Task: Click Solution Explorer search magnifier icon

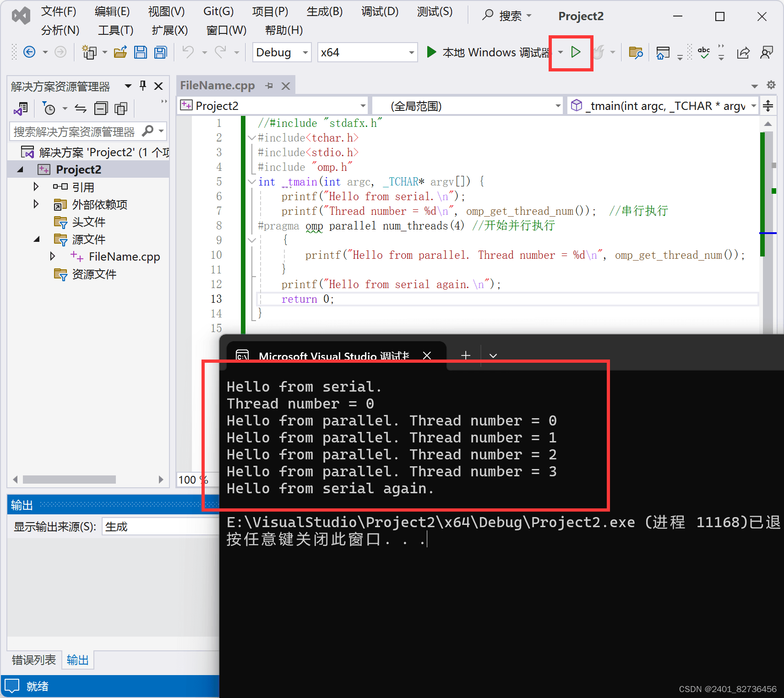Action: coord(148,131)
